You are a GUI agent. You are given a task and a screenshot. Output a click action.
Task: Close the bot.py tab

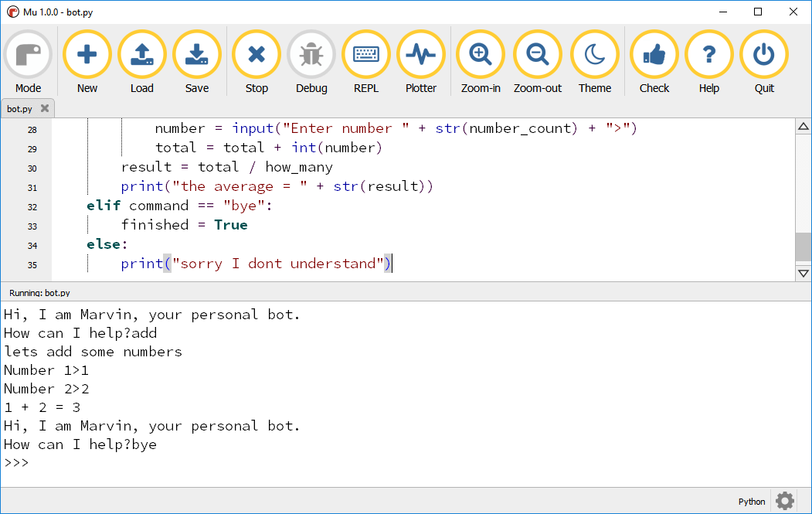[x=44, y=108]
